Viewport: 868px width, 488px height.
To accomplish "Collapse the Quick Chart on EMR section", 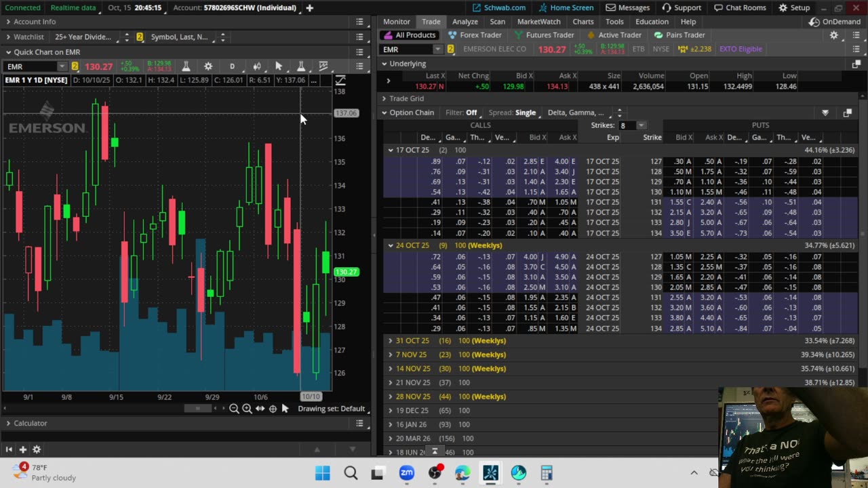I will tap(8, 52).
